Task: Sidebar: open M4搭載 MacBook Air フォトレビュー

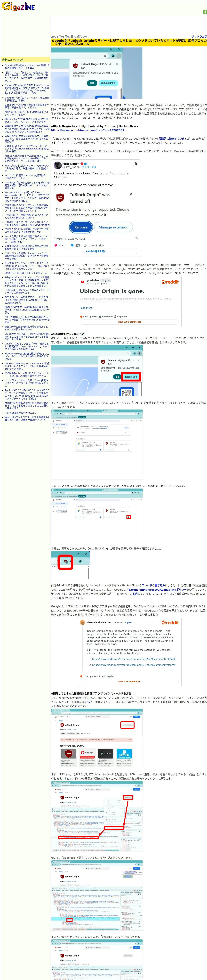Action: pos(27,113)
